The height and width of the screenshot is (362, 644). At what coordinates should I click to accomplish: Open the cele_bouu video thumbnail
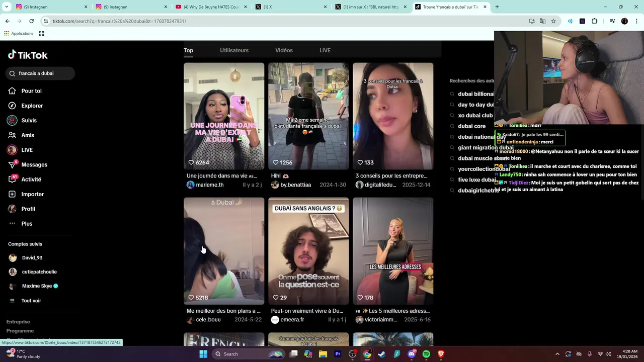[x=224, y=251]
